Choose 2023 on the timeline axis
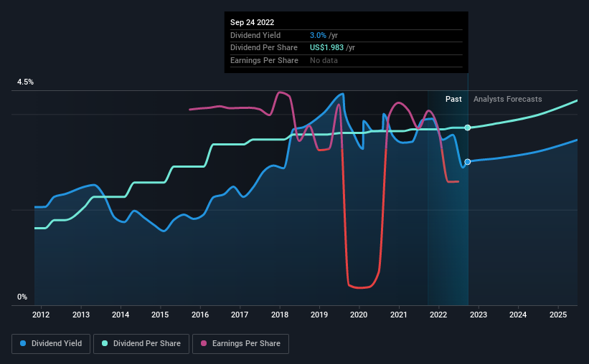The image size is (589, 364). (x=479, y=315)
